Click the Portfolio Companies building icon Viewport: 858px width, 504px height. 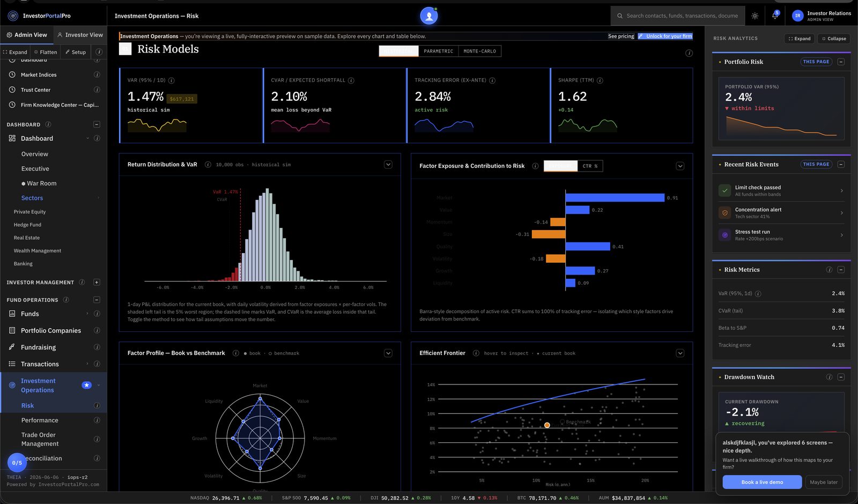[12, 330]
